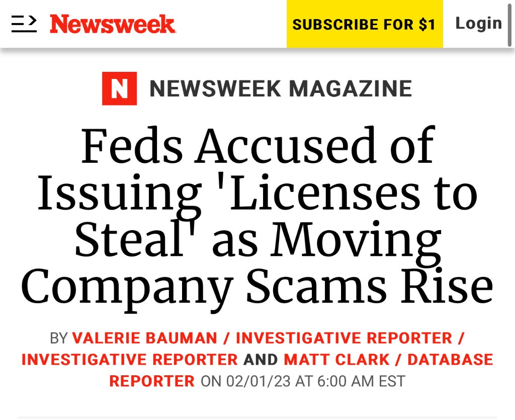Open the Login link
The height and width of the screenshot is (420, 515).
click(x=478, y=23)
